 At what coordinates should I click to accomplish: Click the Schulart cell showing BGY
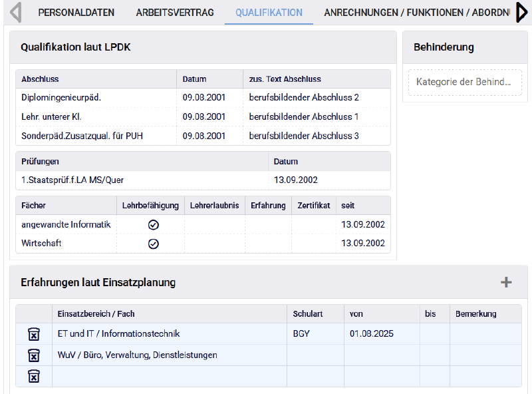coord(315,334)
